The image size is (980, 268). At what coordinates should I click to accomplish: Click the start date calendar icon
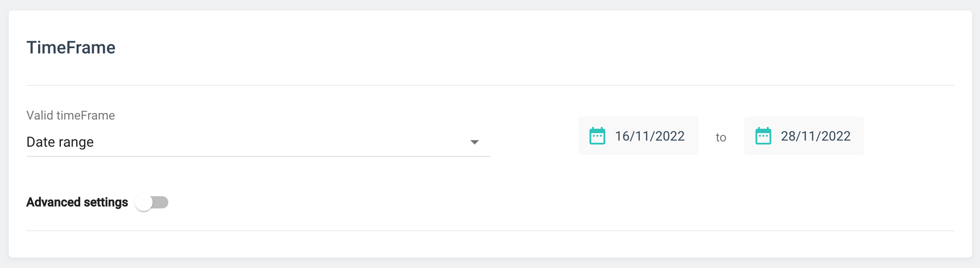pos(597,136)
